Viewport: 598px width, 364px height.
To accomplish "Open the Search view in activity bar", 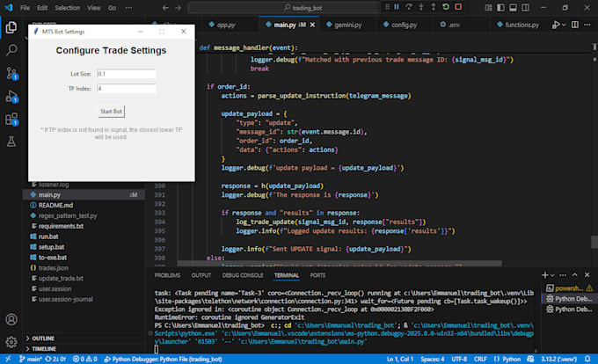I will (11, 50).
